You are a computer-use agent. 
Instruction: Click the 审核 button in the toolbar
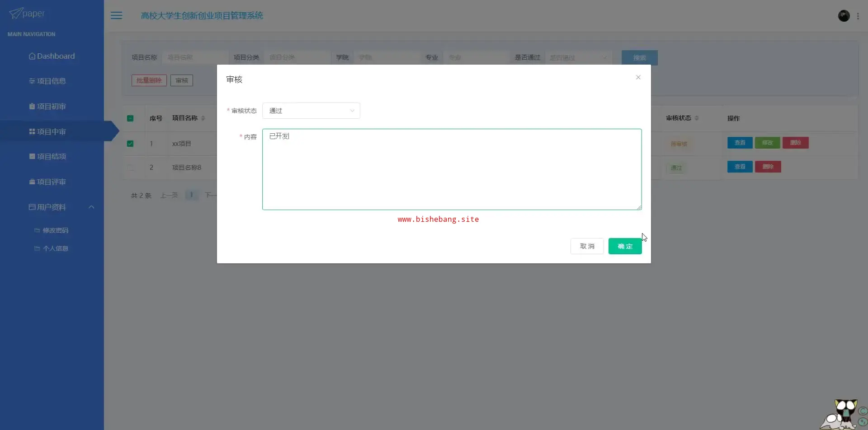182,80
